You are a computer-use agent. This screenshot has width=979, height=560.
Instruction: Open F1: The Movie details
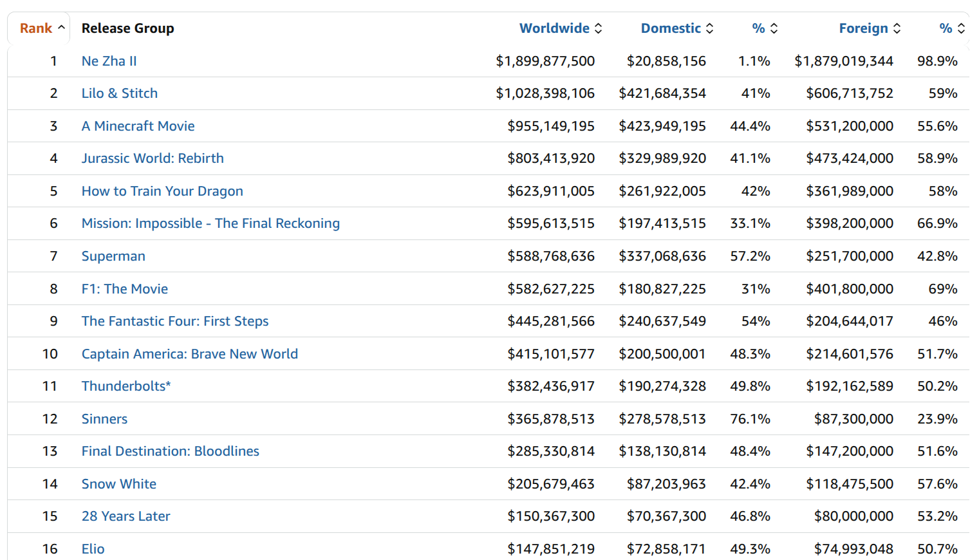point(125,289)
